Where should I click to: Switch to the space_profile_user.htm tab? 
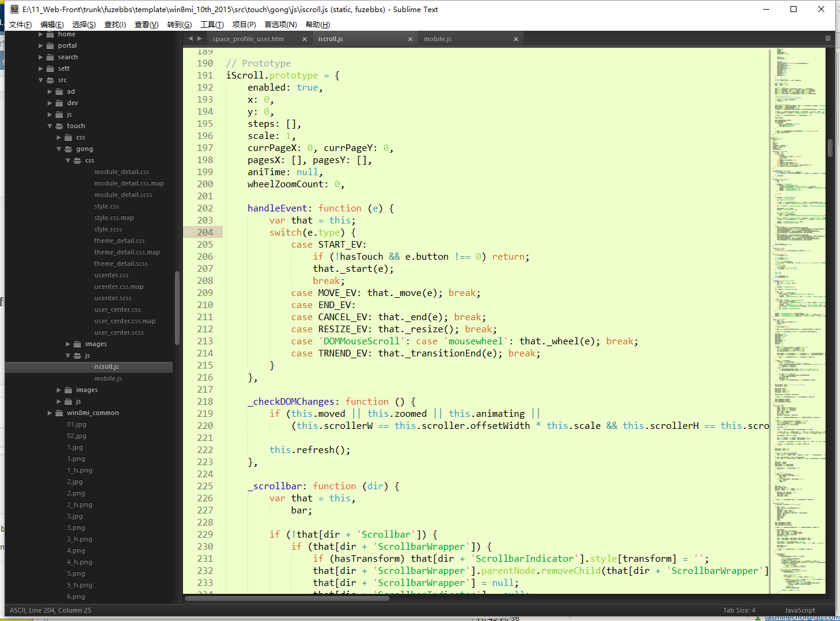[248, 39]
